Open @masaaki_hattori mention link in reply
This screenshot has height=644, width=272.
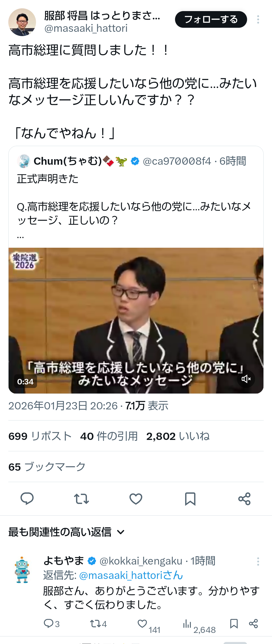click(x=131, y=575)
